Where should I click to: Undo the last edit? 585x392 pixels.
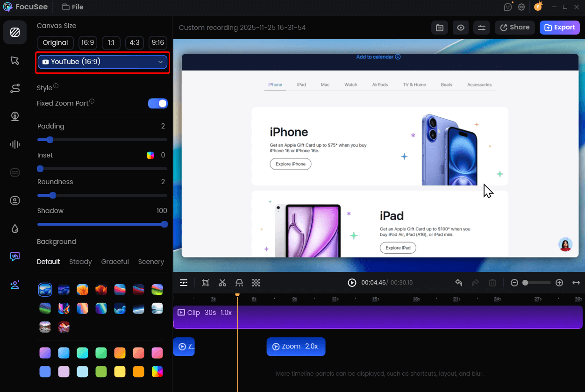[459, 283]
